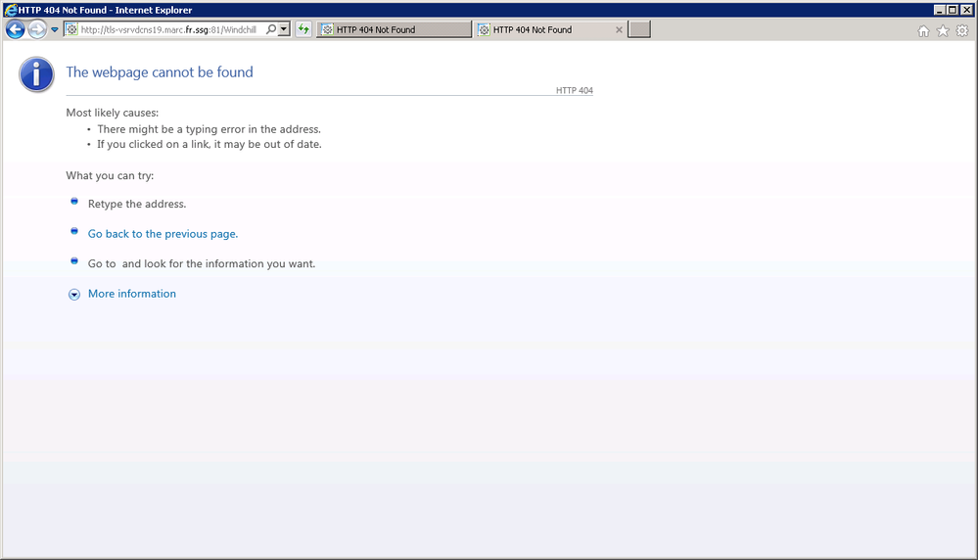Close the Internet Explorer window
978x560 pixels.
pos(967,10)
